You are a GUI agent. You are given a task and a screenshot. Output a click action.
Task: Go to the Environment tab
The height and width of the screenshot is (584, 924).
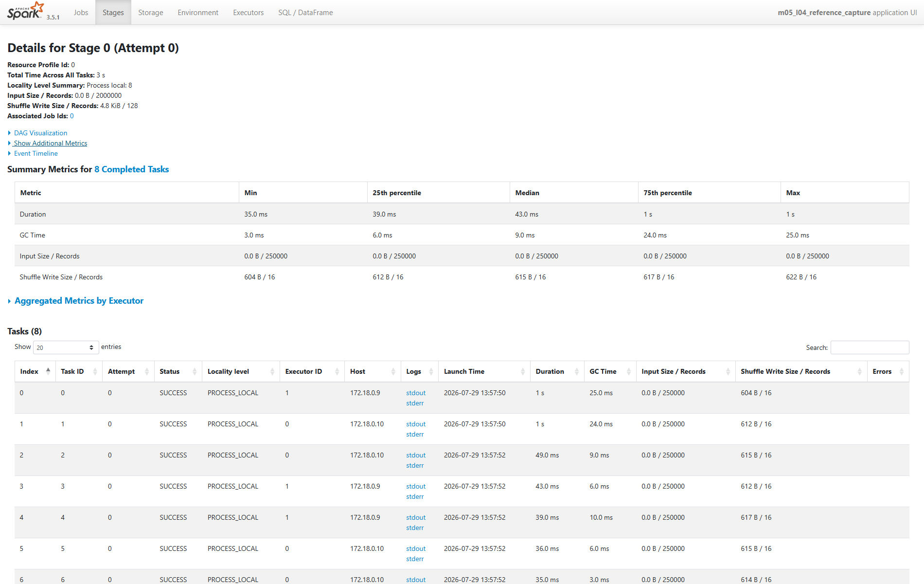click(198, 13)
